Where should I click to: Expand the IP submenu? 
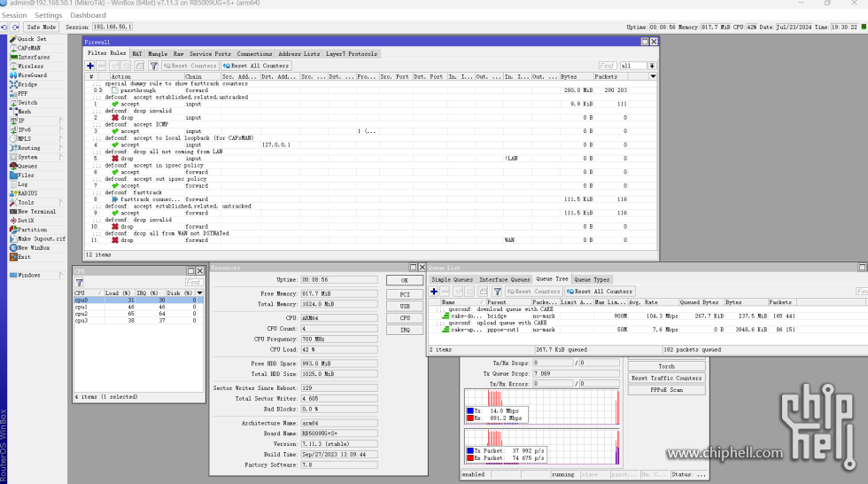(x=61, y=121)
